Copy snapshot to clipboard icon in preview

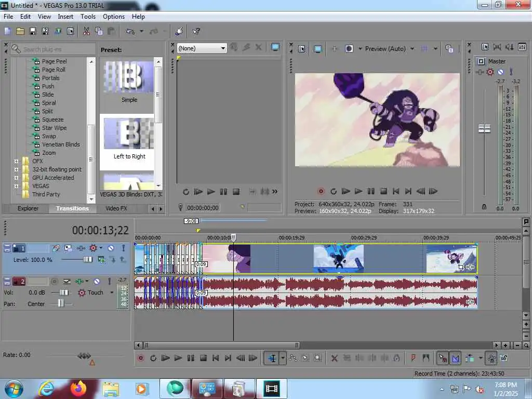tap(449, 49)
